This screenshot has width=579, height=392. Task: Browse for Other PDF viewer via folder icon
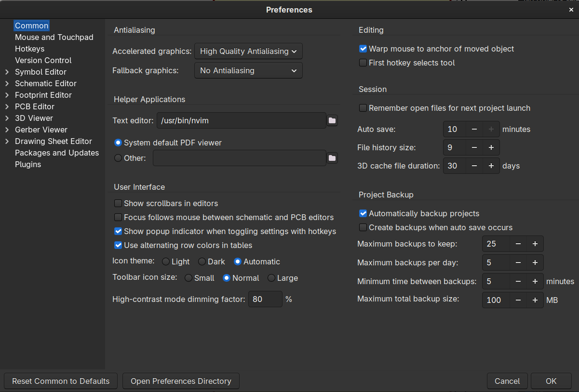tap(332, 158)
